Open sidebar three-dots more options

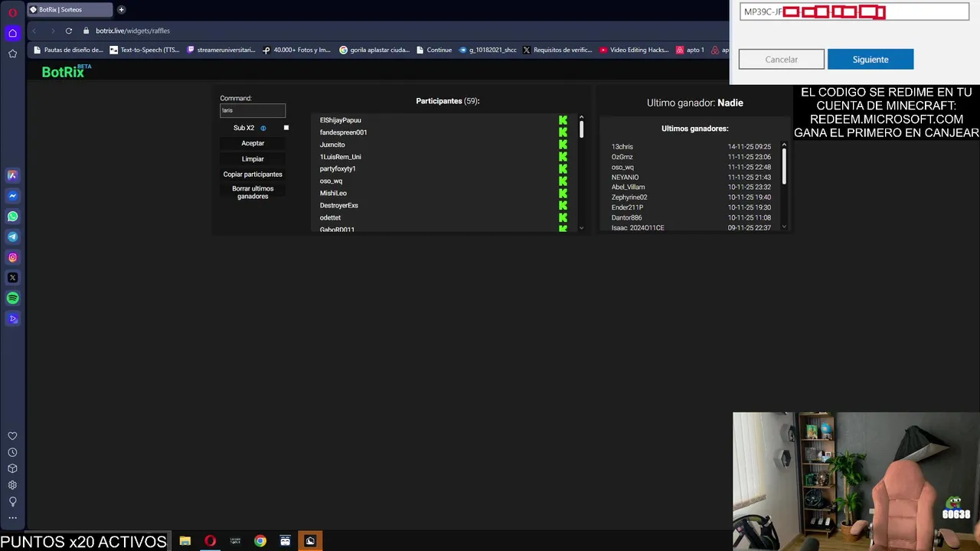point(12,518)
